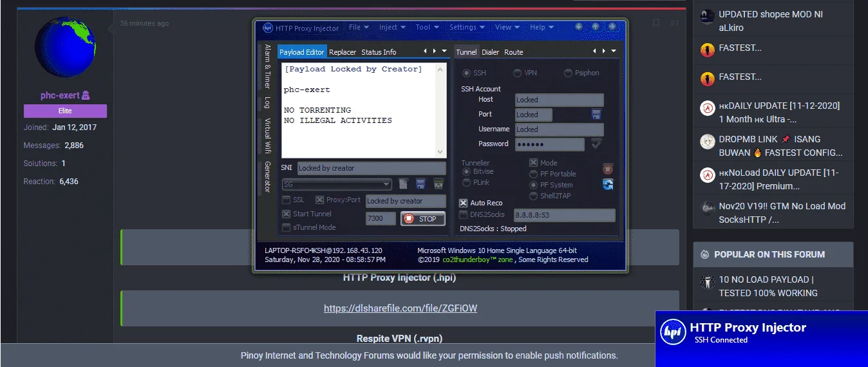Image resolution: width=868 pixels, height=367 pixels.
Task: Click the floppy save icon beside the Port field
Action: coord(596,114)
